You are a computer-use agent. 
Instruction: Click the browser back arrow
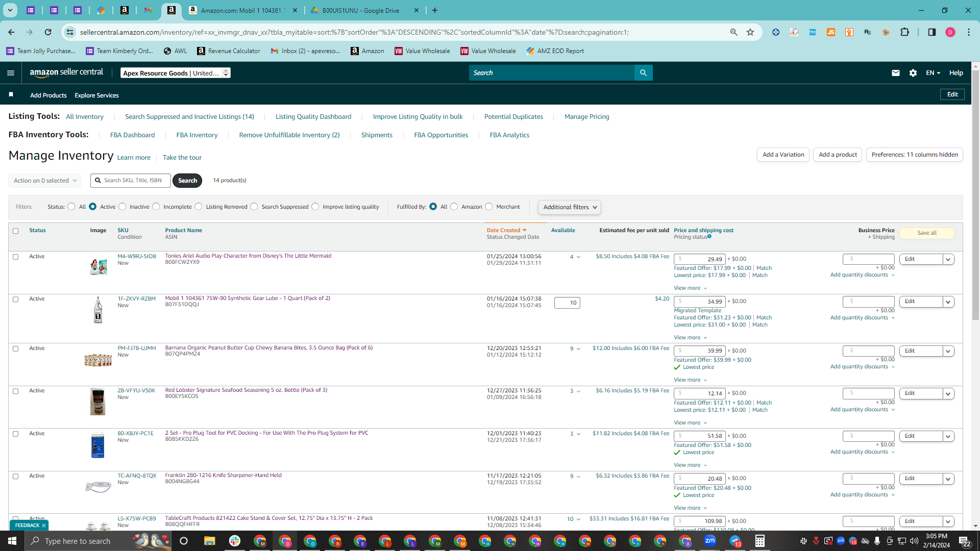(11, 32)
